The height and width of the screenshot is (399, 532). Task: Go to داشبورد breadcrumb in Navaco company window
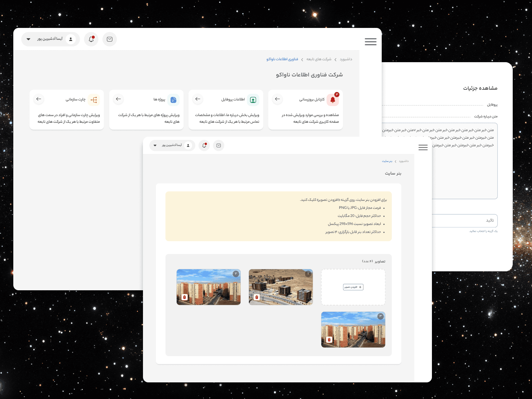coord(346,59)
